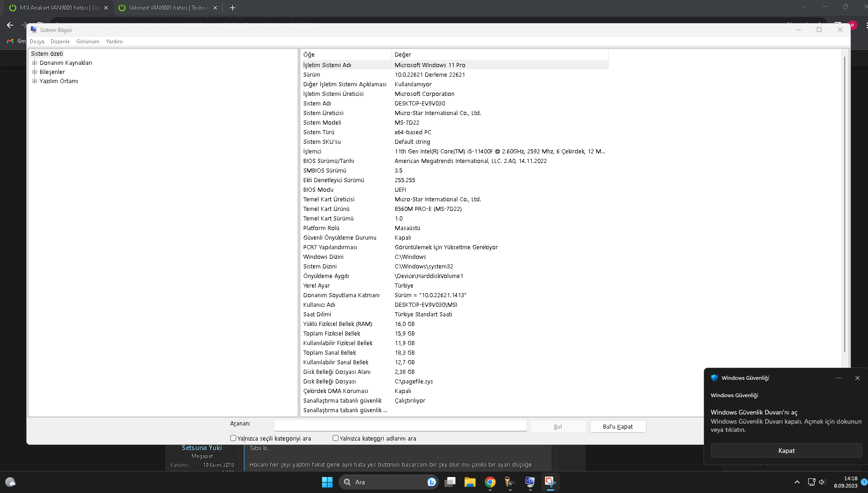Focus the Aranan search input field

click(400, 425)
